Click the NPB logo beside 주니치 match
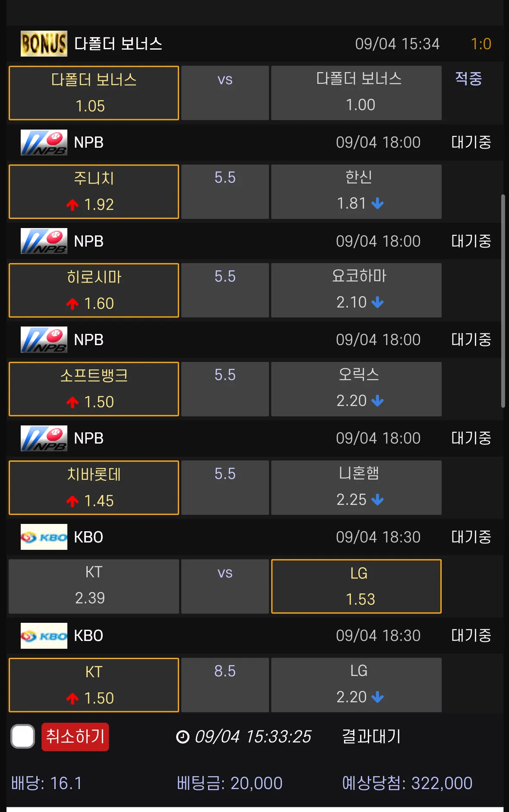 tap(44, 143)
